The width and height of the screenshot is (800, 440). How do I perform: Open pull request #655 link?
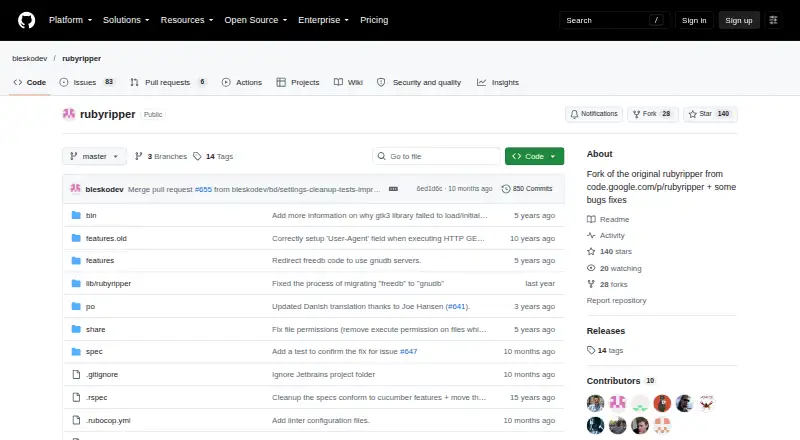click(203, 189)
